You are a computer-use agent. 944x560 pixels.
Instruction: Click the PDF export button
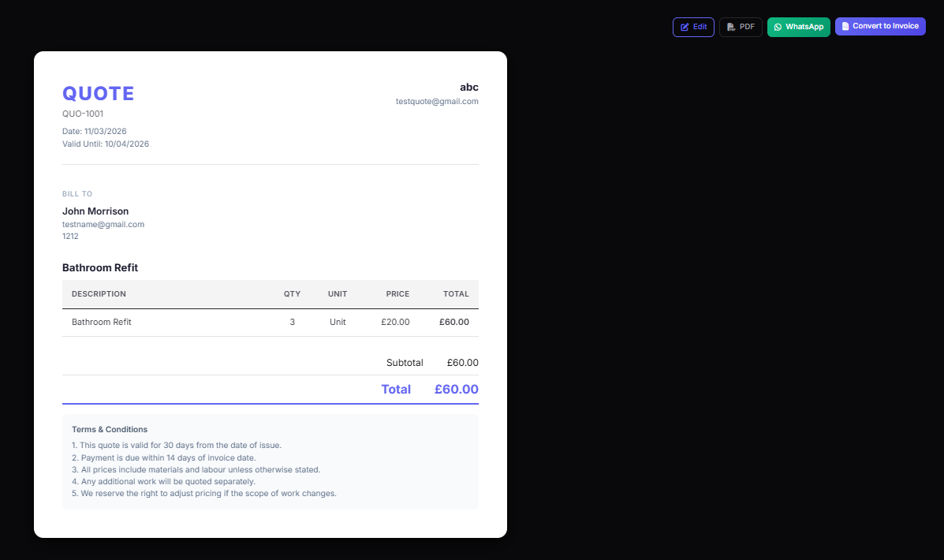[x=741, y=26]
